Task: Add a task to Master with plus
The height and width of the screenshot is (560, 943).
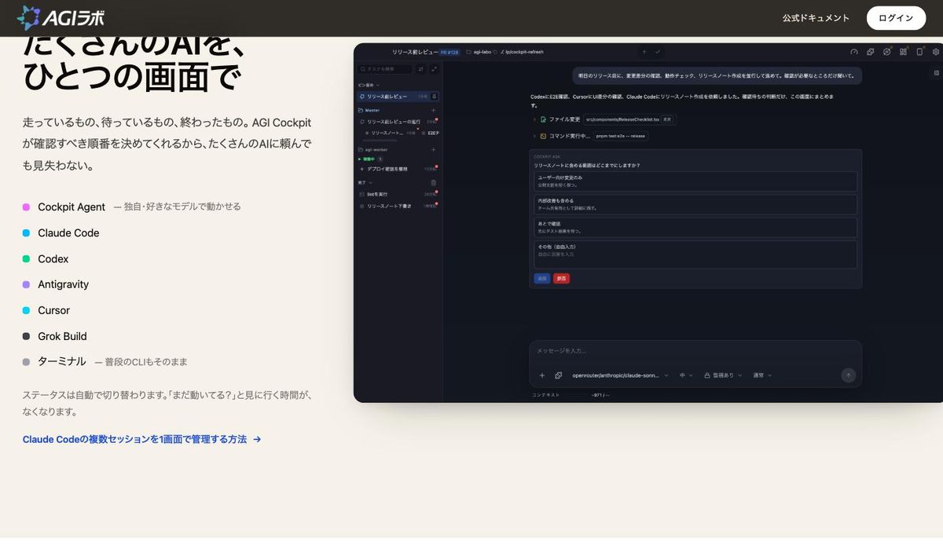Action: pos(433,110)
